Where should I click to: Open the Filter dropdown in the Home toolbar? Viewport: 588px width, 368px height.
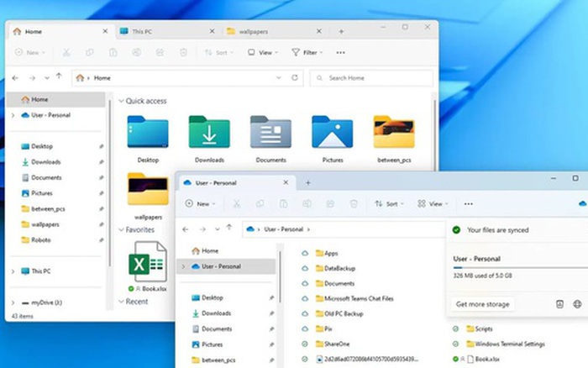coord(307,52)
